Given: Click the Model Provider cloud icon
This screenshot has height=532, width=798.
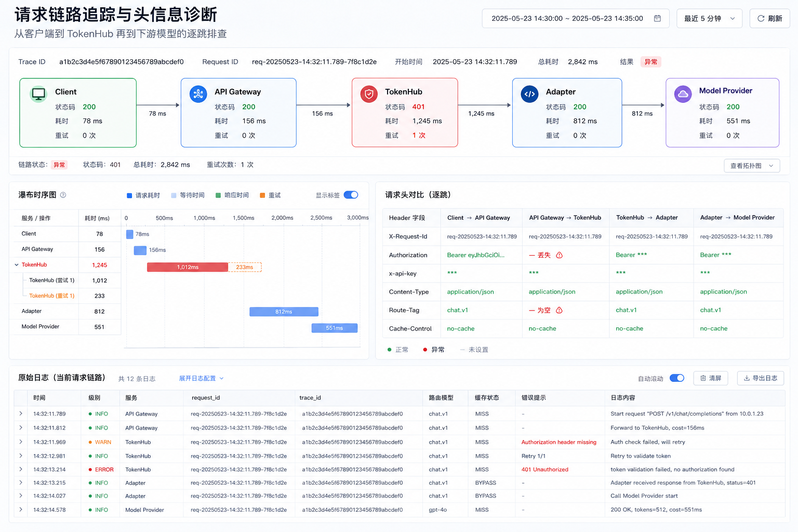Looking at the screenshot, I should coord(683,94).
